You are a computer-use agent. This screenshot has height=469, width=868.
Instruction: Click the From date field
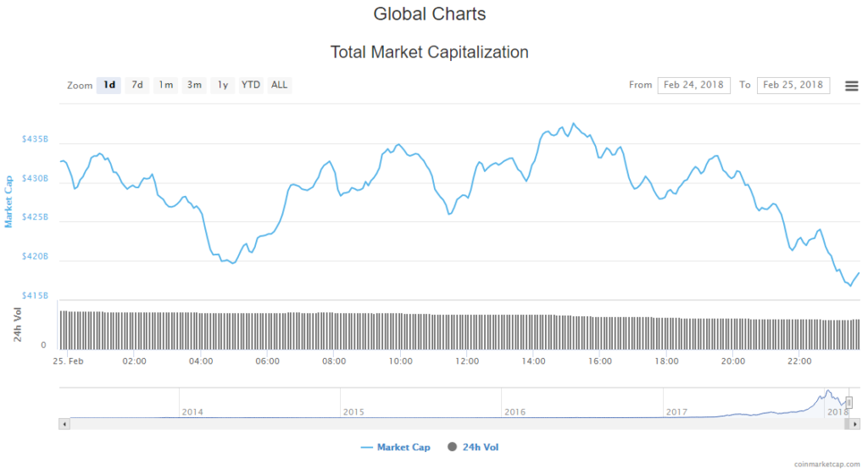(693, 85)
